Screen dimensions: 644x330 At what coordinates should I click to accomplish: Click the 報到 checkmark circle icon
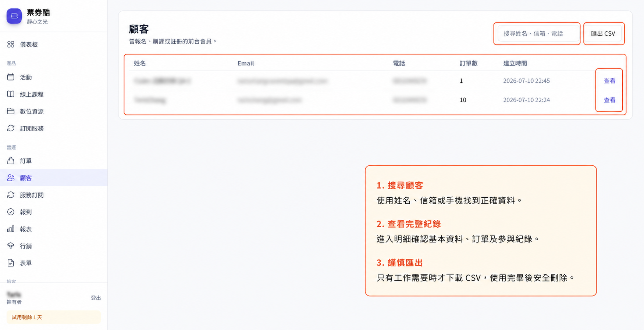pos(11,212)
